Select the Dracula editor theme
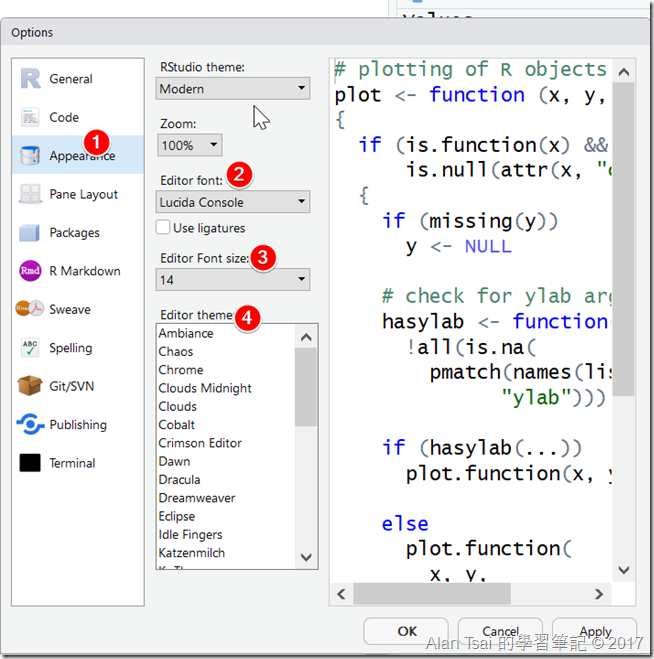 [x=226, y=480]
